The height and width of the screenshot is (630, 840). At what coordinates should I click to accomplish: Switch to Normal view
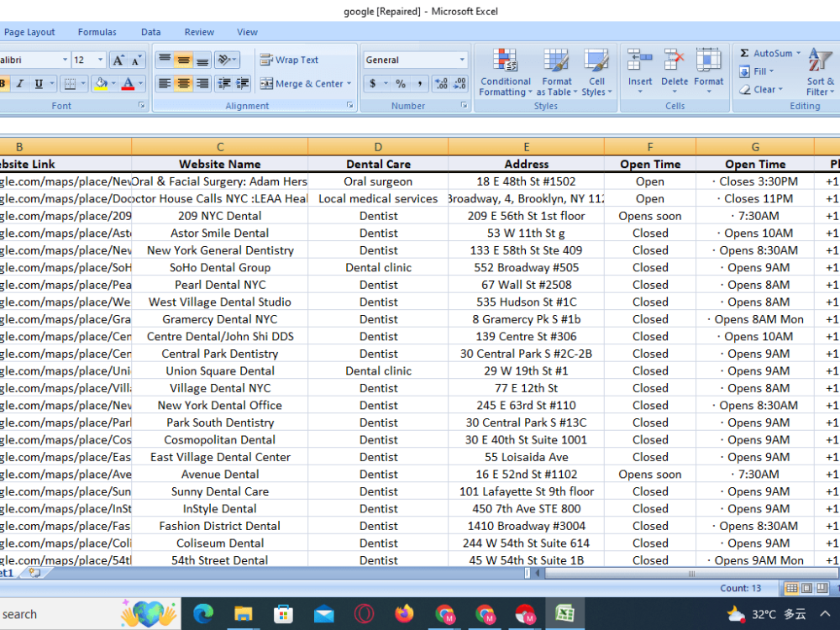point(790,588)
